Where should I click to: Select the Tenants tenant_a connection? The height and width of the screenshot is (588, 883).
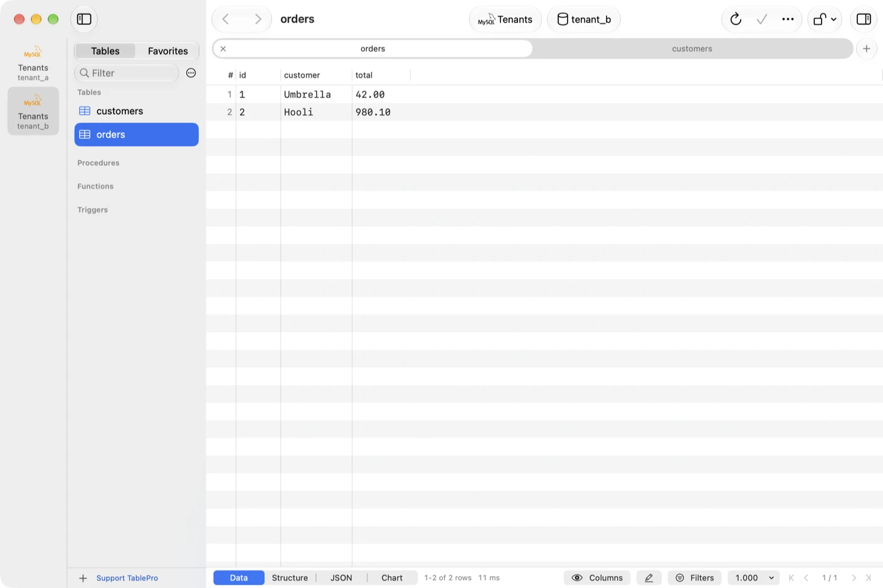coord(33,63)
